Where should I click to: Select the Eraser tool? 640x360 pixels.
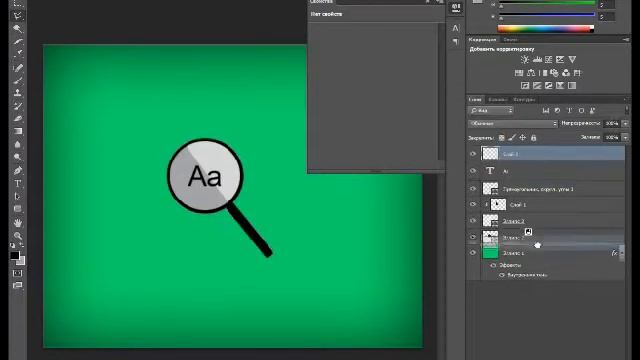click(x=18, y=119)
